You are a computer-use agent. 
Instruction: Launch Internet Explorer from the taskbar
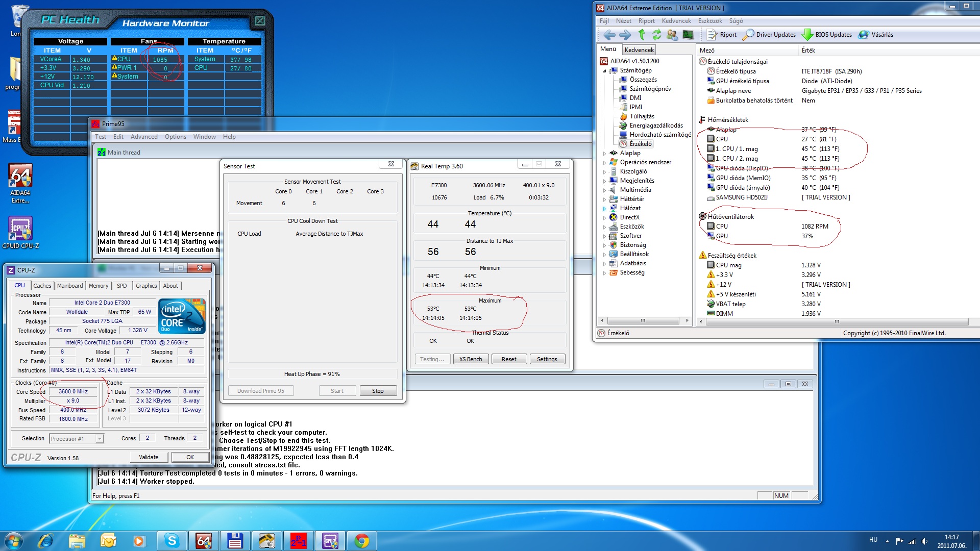pos(46,541)
